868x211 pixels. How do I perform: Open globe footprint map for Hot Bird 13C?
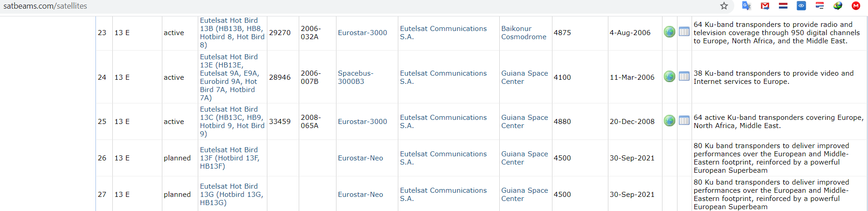[669, 121]
